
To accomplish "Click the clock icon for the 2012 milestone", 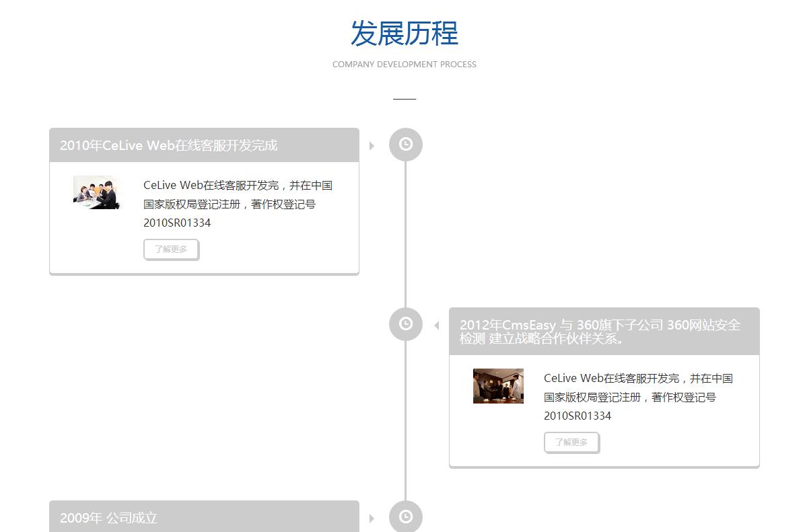I will [x=406, y=324].
